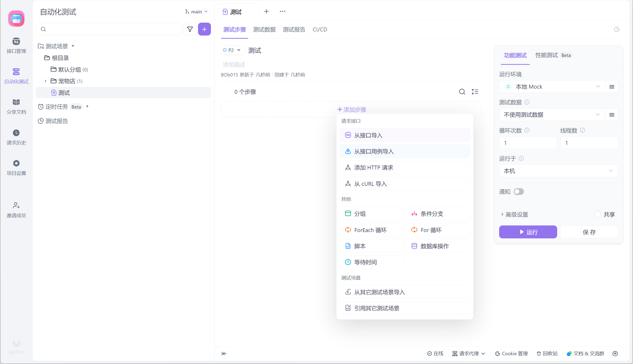Open 请求历史 sidebar icon
This screenshot has height=364, width=633.
click(x=16, y=137)
